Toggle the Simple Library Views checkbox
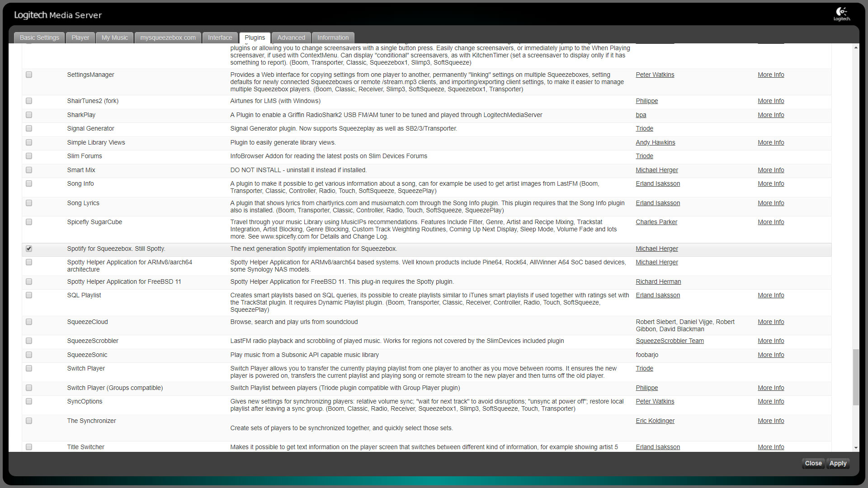Screen dimensions: 868x488 pos(29,142)
